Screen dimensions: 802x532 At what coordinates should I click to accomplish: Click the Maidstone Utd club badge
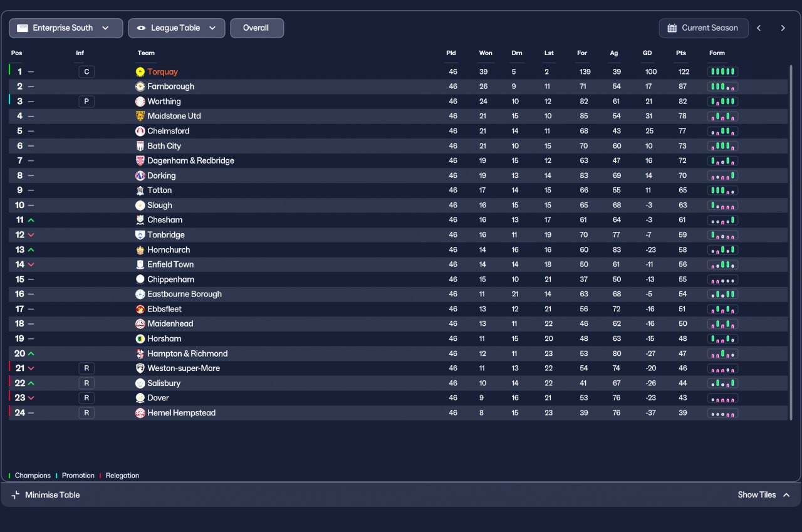click(x=140, y=116)
